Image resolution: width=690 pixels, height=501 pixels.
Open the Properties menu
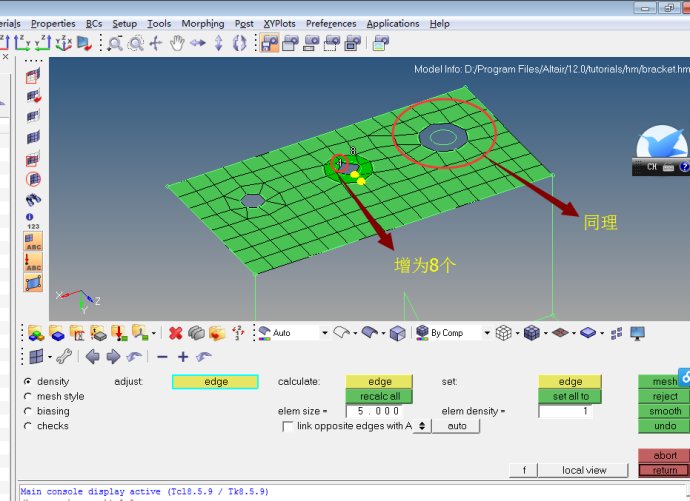coord(53,24)
